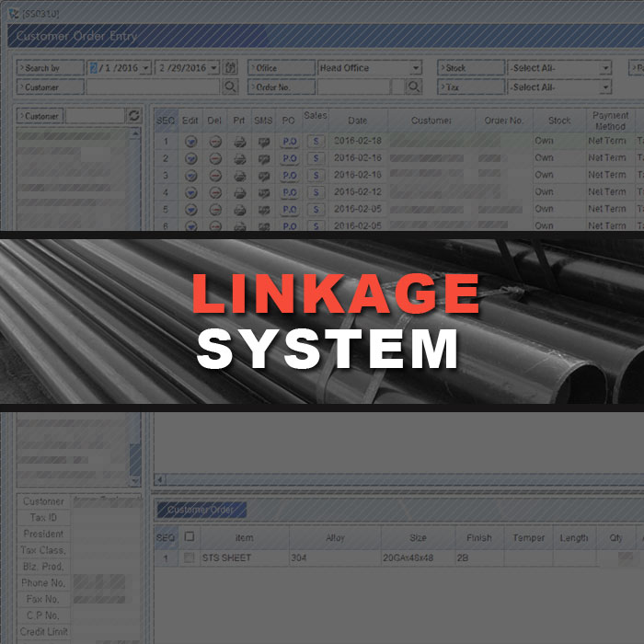Tick the checkbox for STS SHEET row
The image size is (644, 644).
pyautogui.click(x=189, y=558)
